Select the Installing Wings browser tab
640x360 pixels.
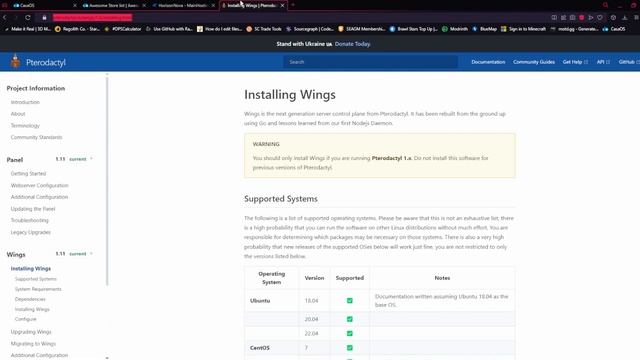click(253, 5)
